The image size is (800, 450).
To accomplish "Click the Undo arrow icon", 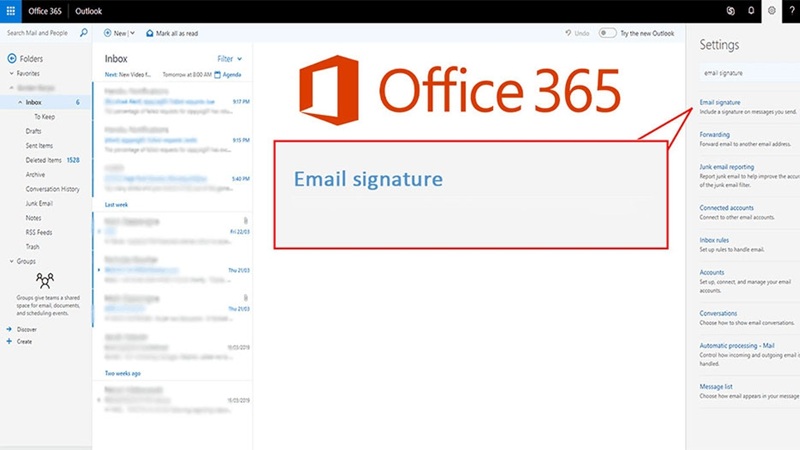I will 568,33.
